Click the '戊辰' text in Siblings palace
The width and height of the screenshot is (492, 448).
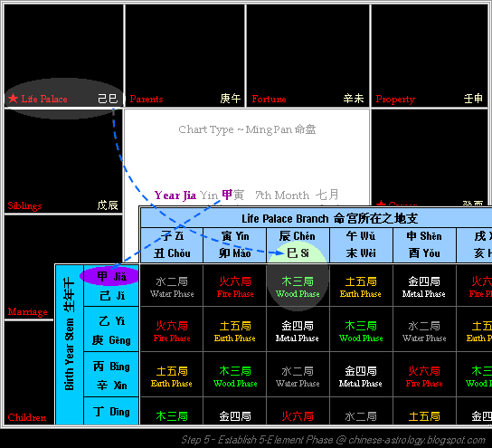coord(108,205)
